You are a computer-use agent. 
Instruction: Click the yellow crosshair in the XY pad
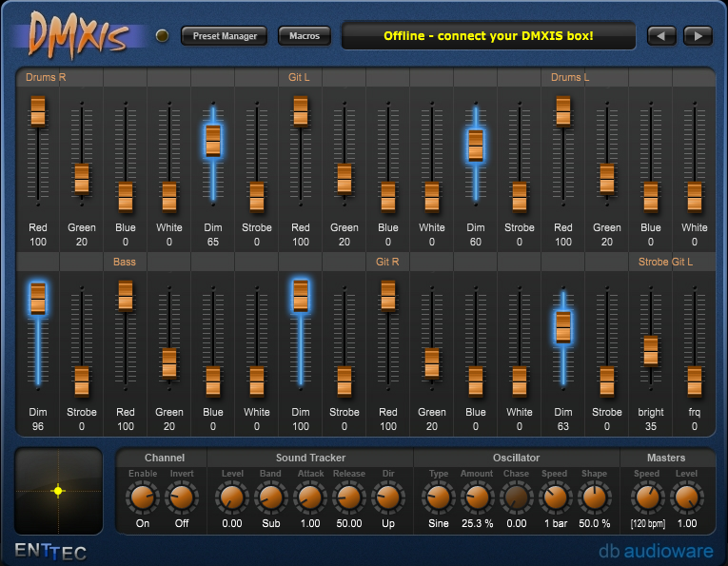point(58,491)
